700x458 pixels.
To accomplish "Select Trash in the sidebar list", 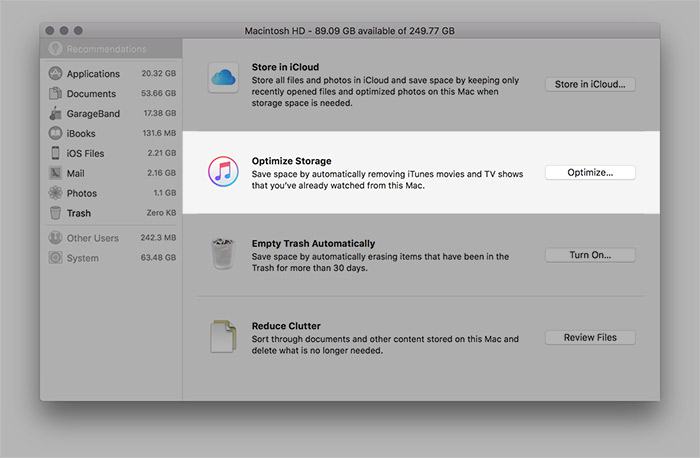I will click(x=78, y=213).
